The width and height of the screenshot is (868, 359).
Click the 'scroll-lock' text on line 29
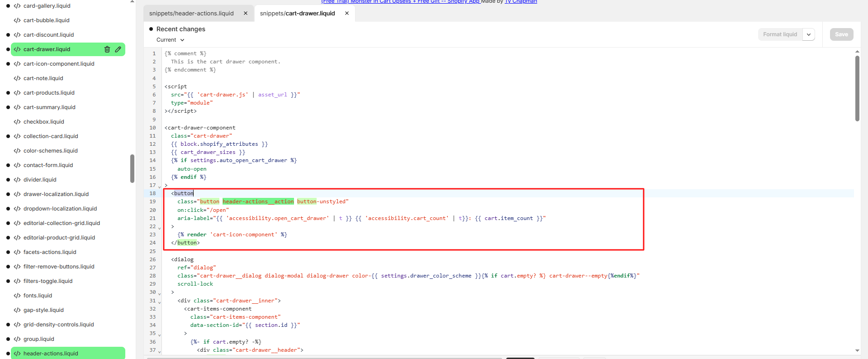tap(195, 284)
